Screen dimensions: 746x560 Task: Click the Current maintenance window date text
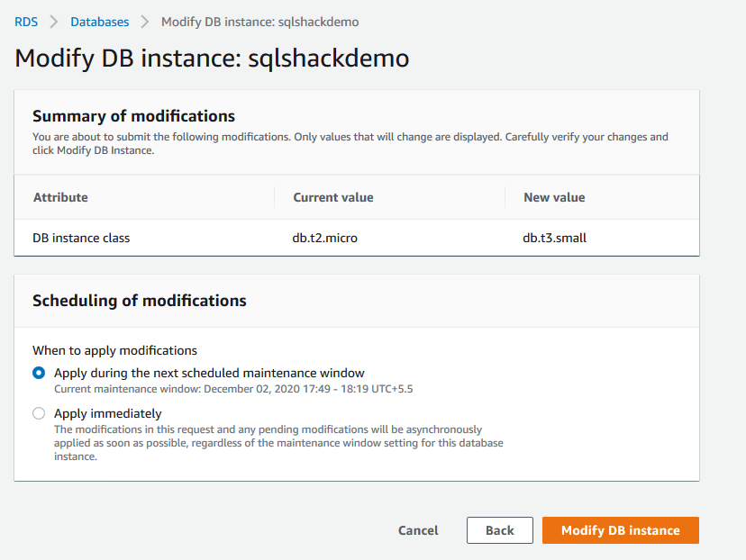click(233, 389)
